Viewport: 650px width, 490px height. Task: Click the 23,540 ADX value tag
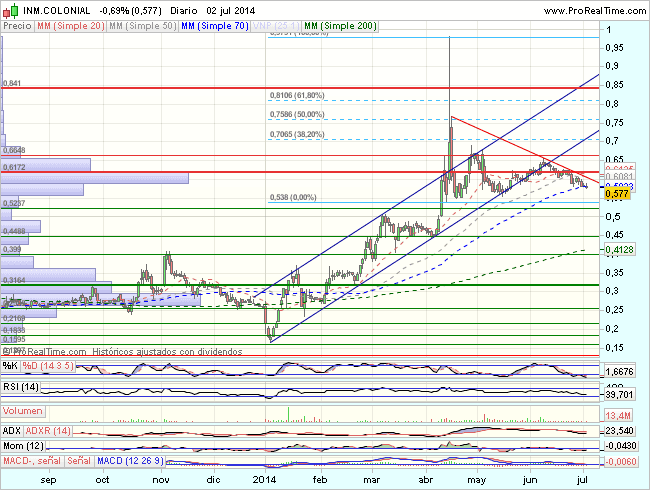[x=620, y=431]
